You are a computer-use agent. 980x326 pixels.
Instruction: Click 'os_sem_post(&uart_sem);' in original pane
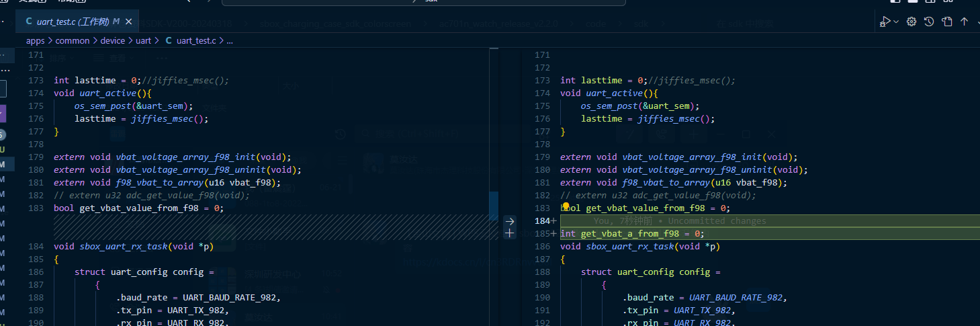point(134,106)
